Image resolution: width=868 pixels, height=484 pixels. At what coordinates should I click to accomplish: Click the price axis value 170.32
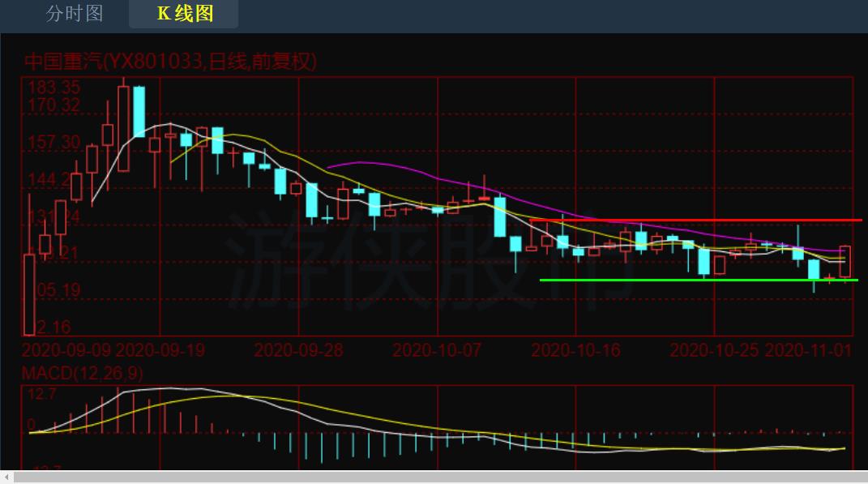[53, 105]
